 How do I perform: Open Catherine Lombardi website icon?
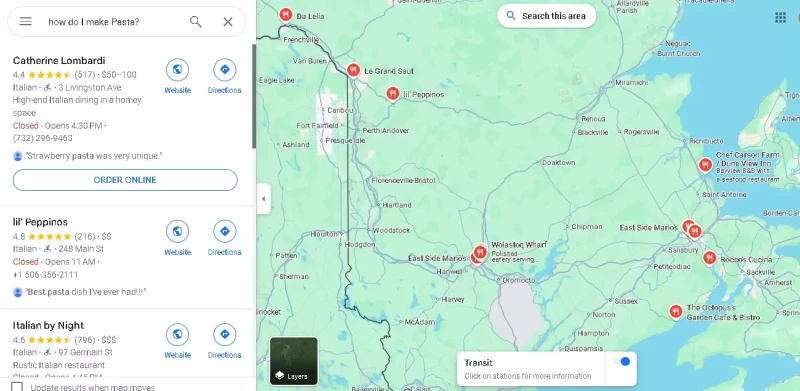pos(178,70)
